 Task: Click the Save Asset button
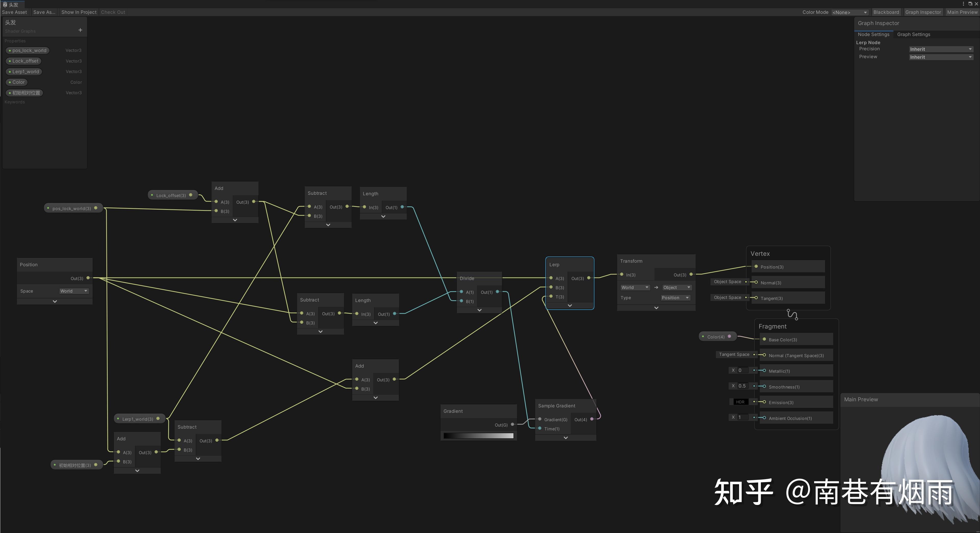(14, 12)
